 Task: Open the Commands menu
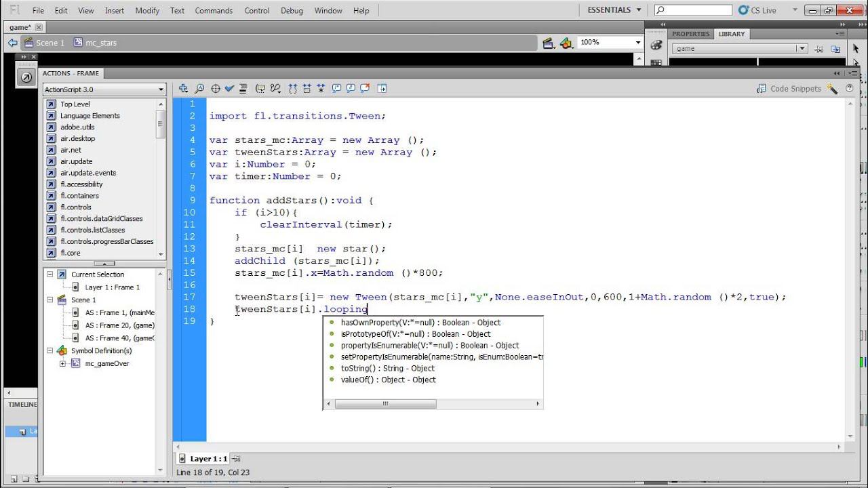(214, 10)
